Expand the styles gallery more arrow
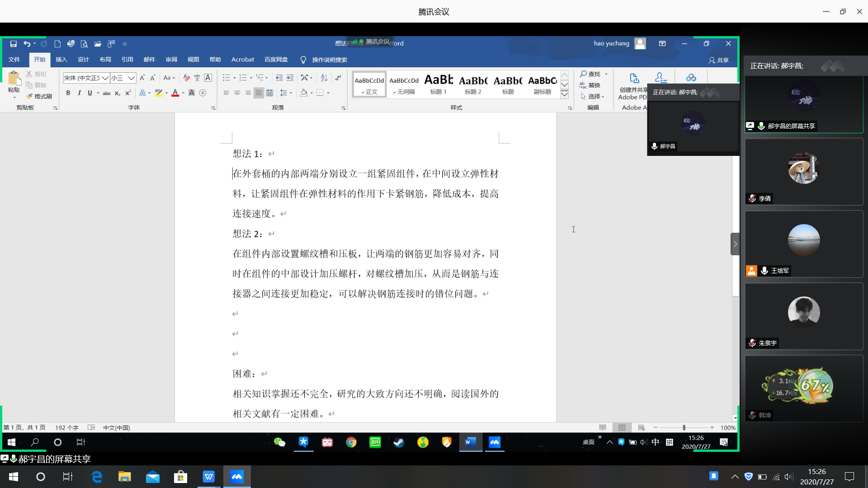Screen dimensions: 868x488 (x=565, y=94)
